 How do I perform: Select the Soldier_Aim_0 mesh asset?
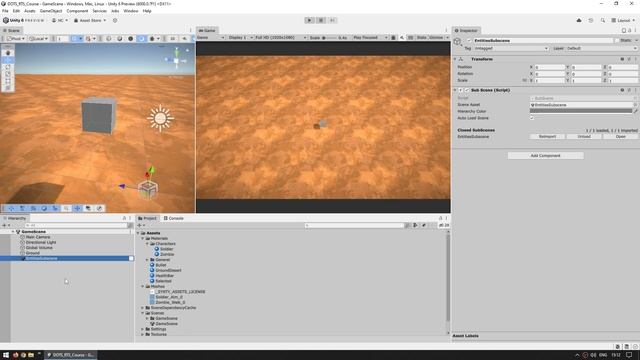pos(169,297)
